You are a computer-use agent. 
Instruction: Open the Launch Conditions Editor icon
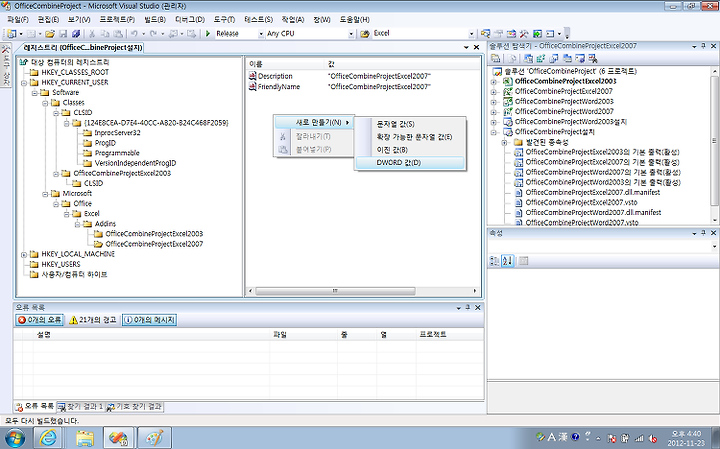(593, 58)
